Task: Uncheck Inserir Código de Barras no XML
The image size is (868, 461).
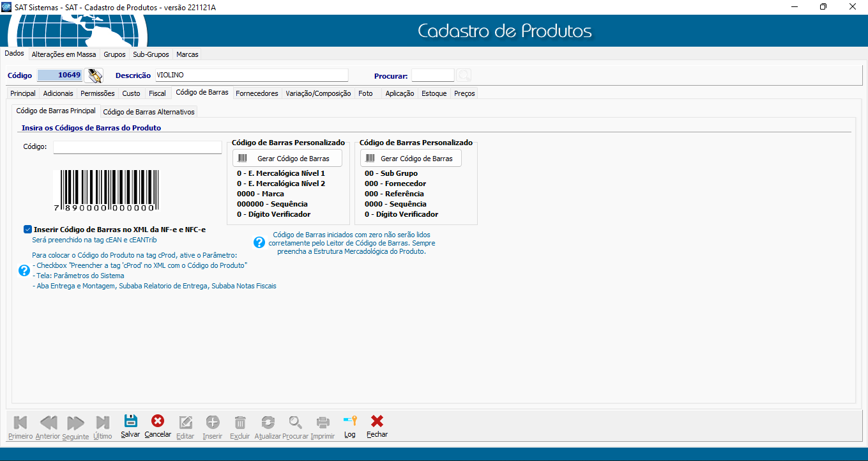Action: [x=27, y=229]
